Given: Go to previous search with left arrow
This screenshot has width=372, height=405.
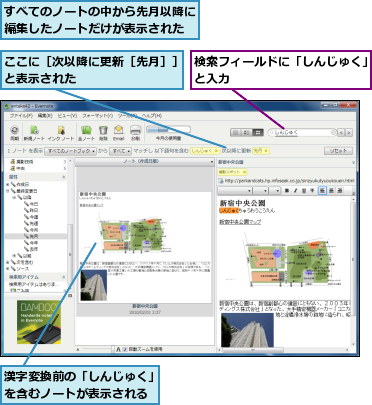Looking at the screenshot, I should click(x=341, y=133).
